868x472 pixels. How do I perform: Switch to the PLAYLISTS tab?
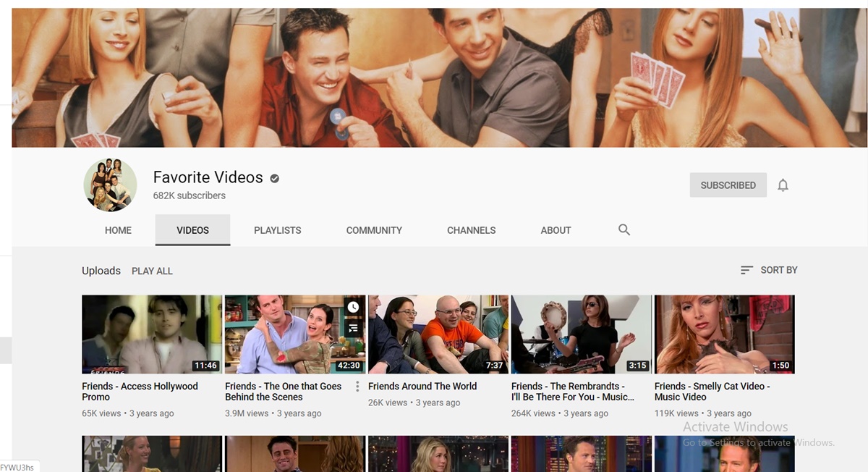(x=277, y=230)
